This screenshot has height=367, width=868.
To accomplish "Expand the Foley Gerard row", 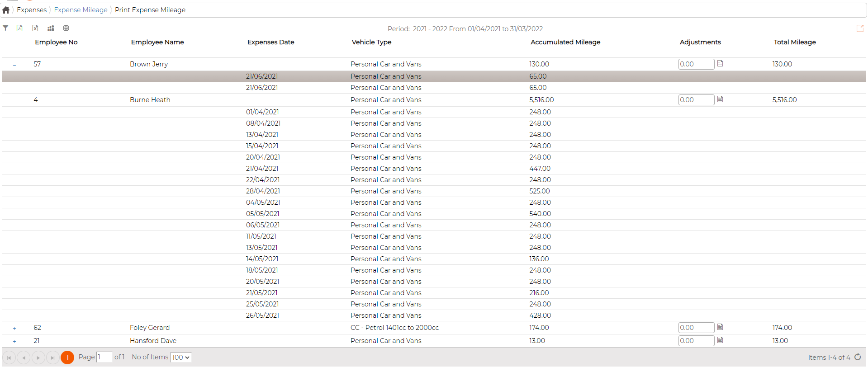I will click(14, 329).
